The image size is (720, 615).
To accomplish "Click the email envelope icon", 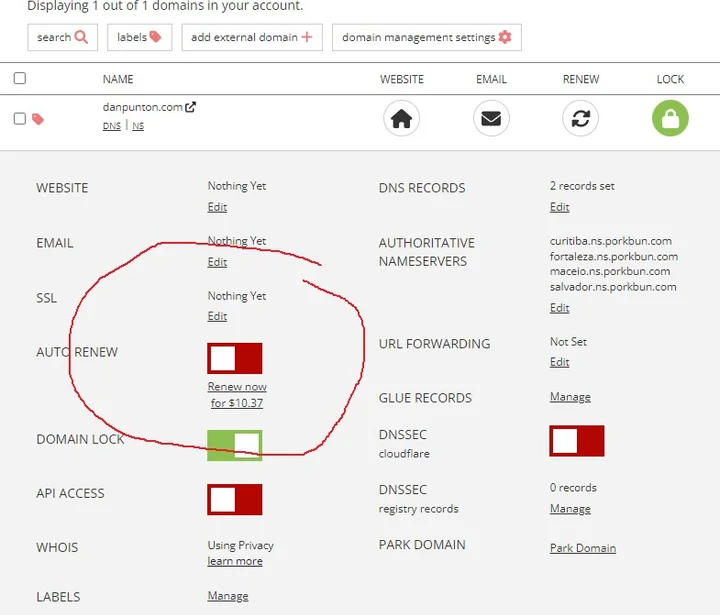I will (x=491, y=118).
